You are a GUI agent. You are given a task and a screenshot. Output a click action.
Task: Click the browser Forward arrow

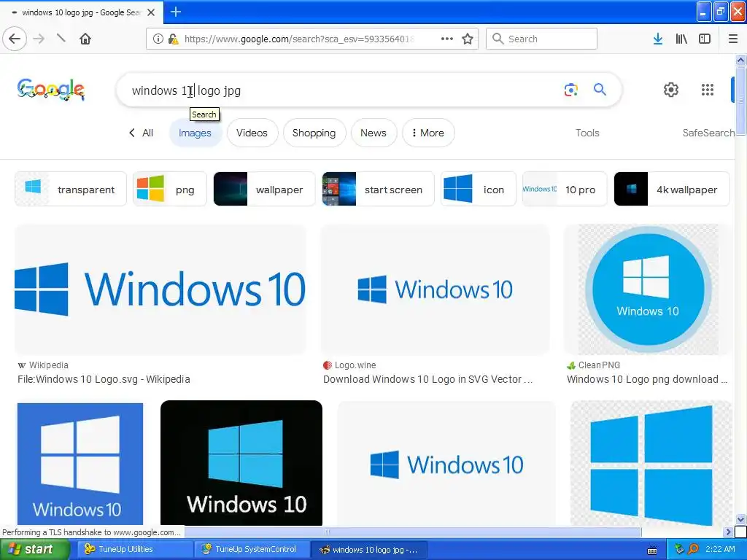(x=39, y=39)
